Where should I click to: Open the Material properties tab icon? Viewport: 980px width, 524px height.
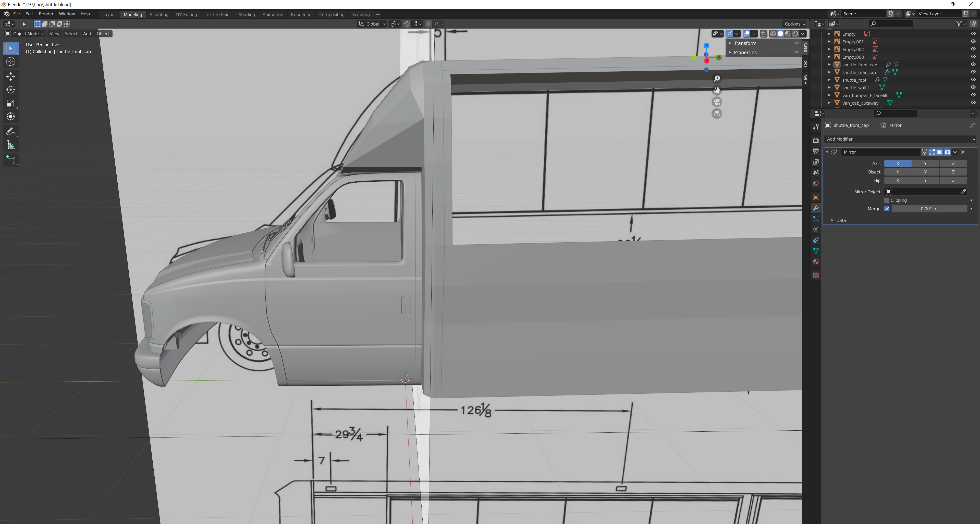click(816, 262)
